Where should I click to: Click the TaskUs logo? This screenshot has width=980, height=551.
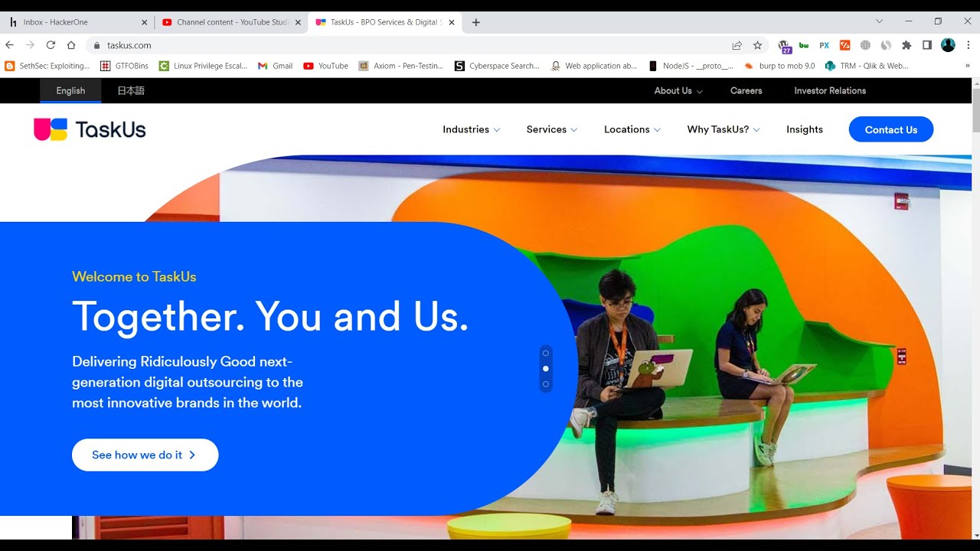coord(90,129)
